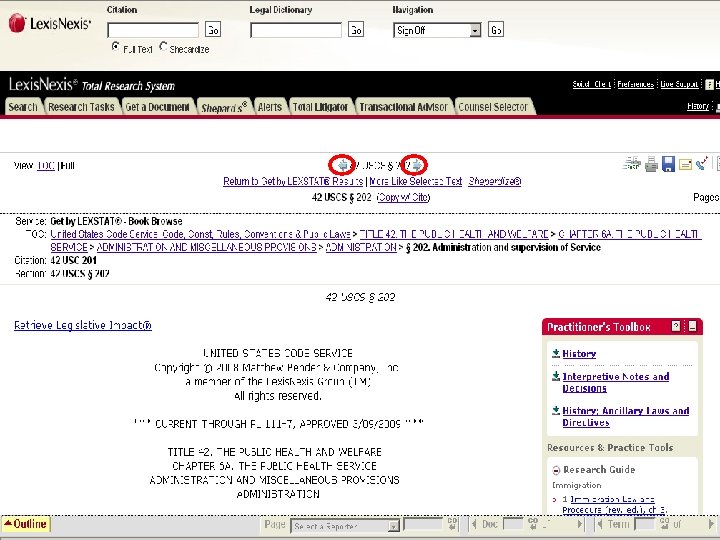Click the previous Doc arrow
Viewport: 720px width, 540px height.
pos(474,524)
